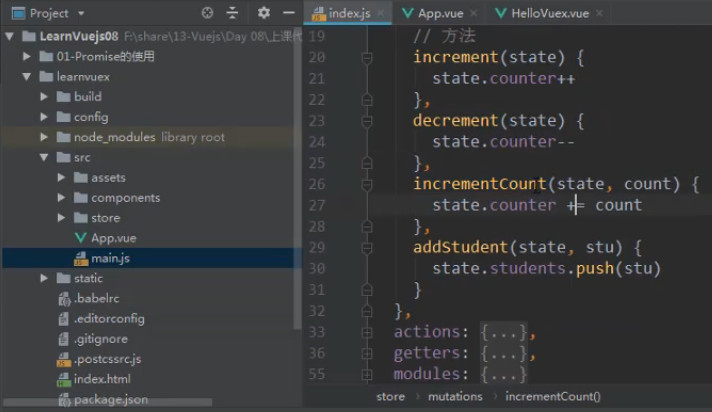This screenshot has width=712, height=412.
Task: Click store in breadcrumb bar
Action: (391, 397)
